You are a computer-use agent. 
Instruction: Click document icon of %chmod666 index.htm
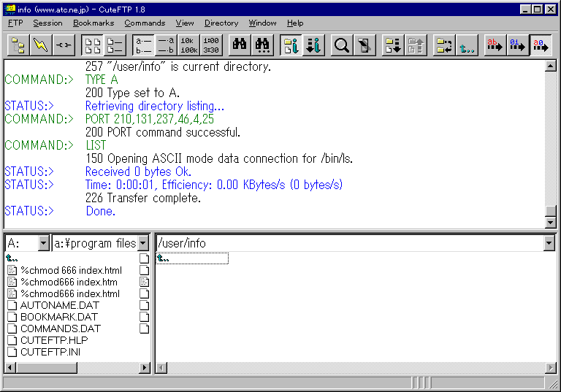[12, 282]
